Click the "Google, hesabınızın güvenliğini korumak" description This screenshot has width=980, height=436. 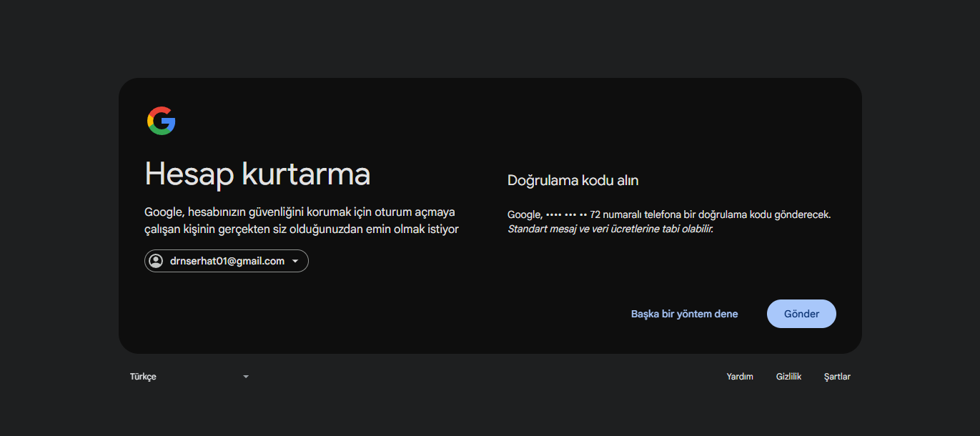click(302, 221)
